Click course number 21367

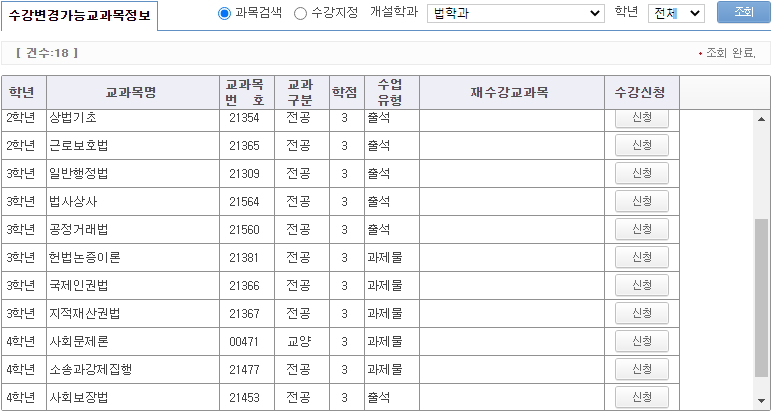pos(244,314)
